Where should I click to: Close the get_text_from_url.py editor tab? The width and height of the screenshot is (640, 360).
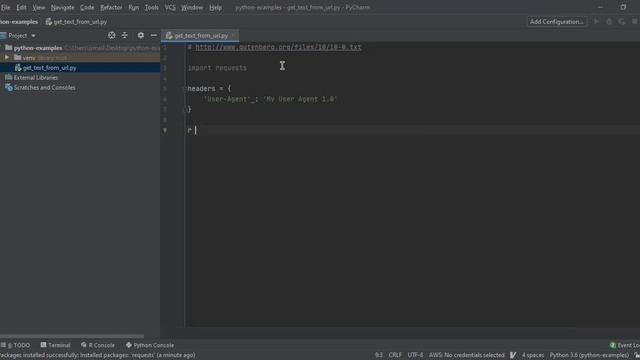(x=233, y=36)
